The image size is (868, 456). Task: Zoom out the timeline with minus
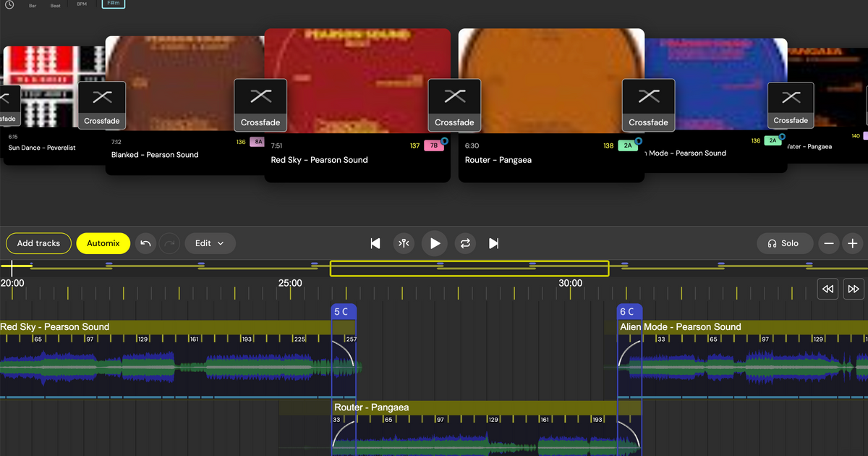tap(830, 244)
